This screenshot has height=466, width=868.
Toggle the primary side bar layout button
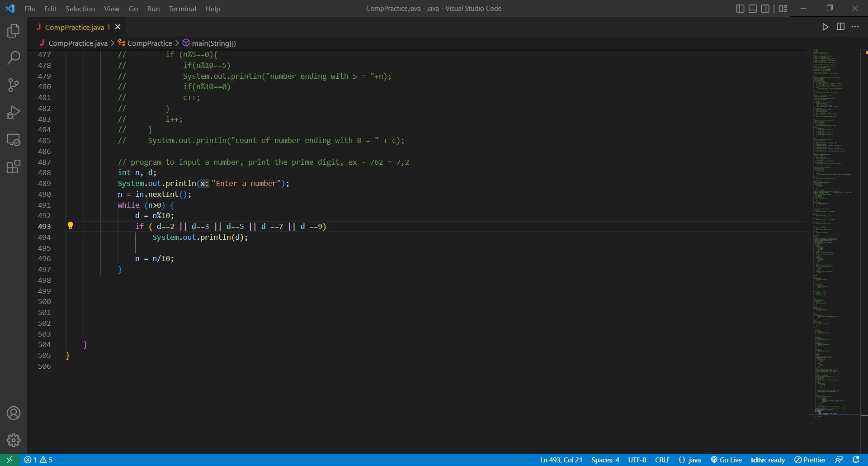pyautogui.click(x=740, y=9)
